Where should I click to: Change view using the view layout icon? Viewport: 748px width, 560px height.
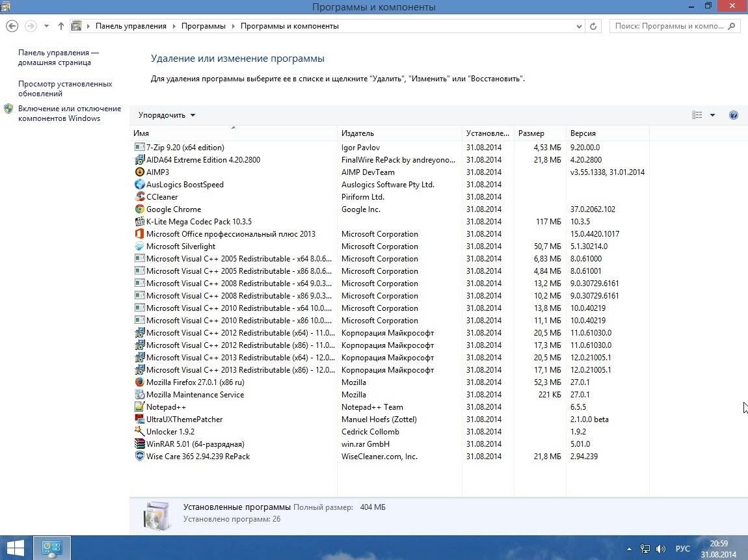(697, 115)
